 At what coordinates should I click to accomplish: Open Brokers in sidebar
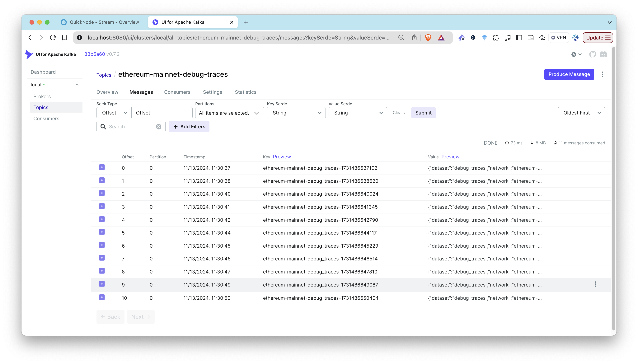[x=42, y=97]
